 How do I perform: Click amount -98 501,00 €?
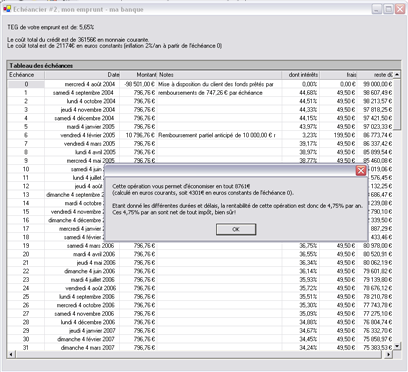pyautogui.click(x=140, y=84)
